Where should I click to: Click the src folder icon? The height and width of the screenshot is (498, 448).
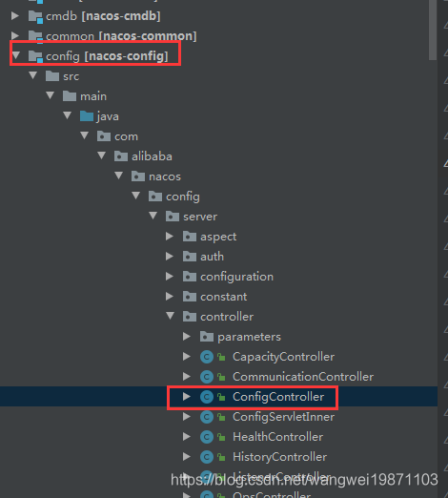point(52,76)
